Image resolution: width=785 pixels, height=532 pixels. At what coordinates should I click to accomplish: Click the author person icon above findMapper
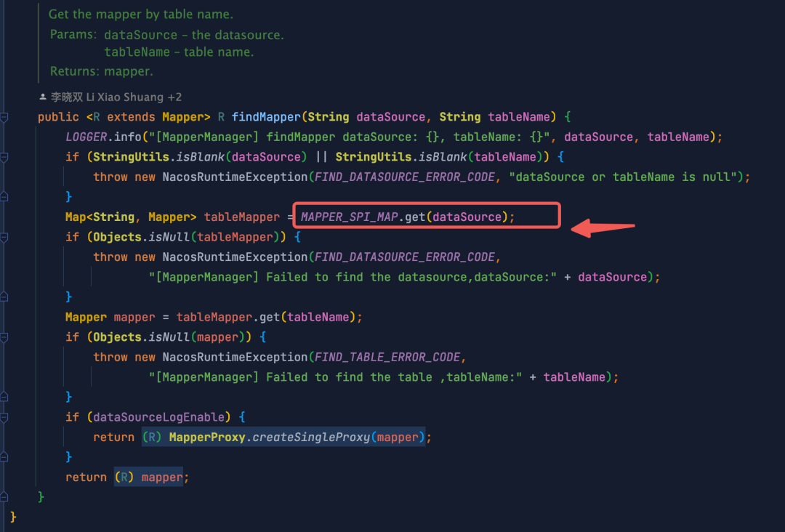42,97
